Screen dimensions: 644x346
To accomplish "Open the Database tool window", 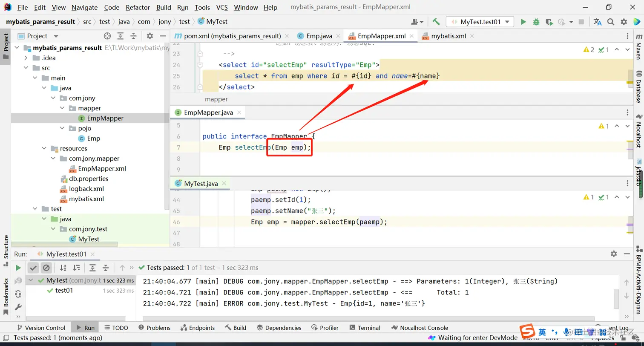I will [638, 87].
